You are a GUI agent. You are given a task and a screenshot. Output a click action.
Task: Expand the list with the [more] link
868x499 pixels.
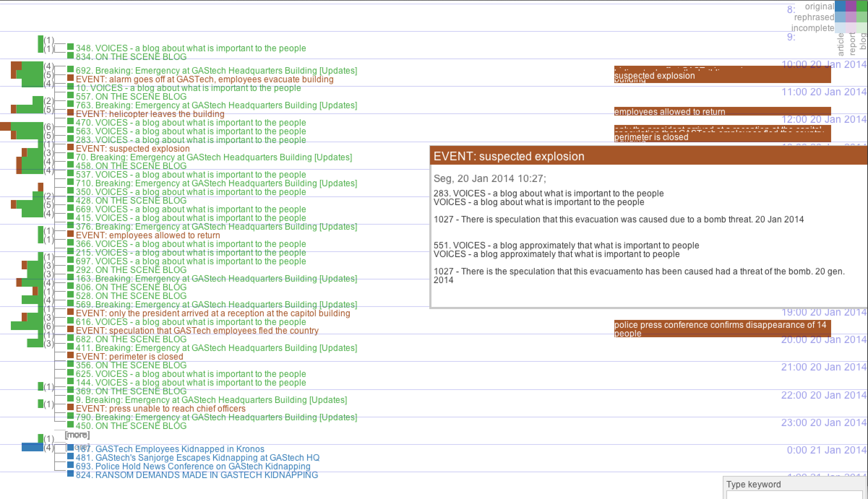click(x=77, y=435)
